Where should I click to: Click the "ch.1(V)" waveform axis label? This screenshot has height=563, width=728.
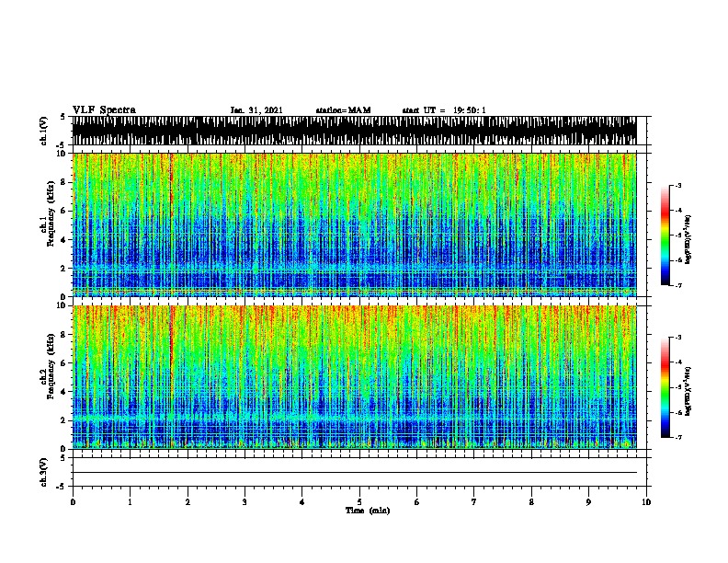tap(44, 131)
